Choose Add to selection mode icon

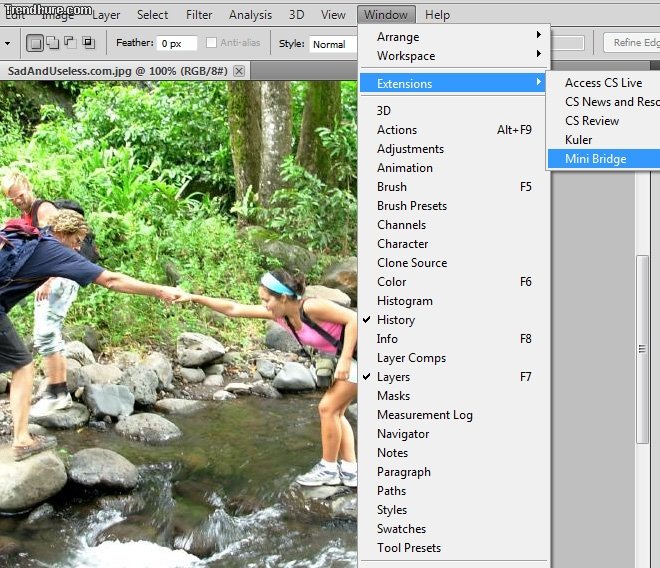click(x=53, y=43)
